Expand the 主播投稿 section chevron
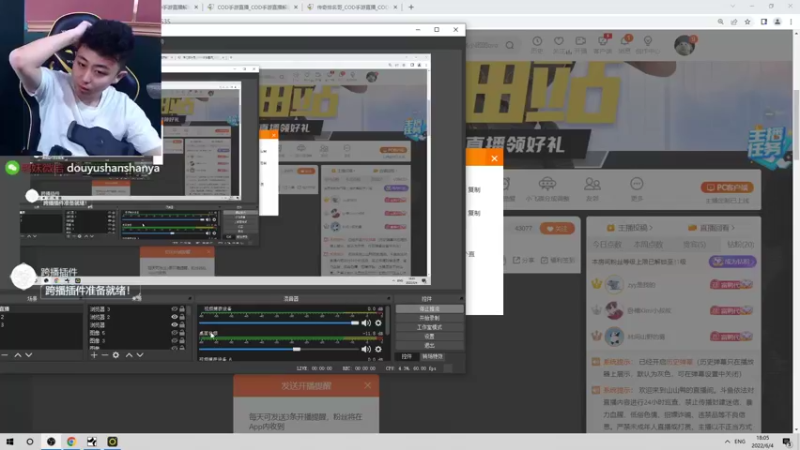Viewport: 800px width, 450px height. pyautogui.click(x=651, y=228)
